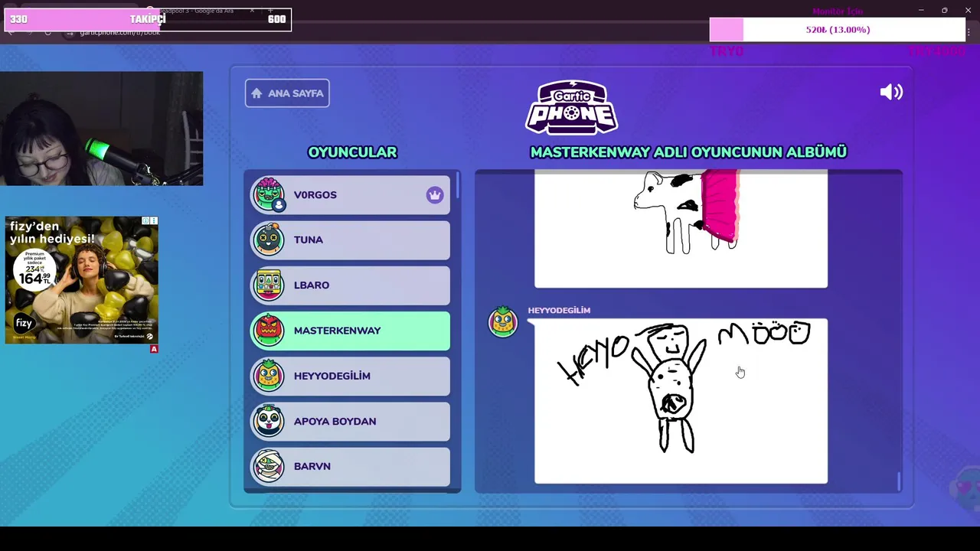980x551 pixels.
Task: Click the crown icon on V0RGOS row
Action: point(435,195)
